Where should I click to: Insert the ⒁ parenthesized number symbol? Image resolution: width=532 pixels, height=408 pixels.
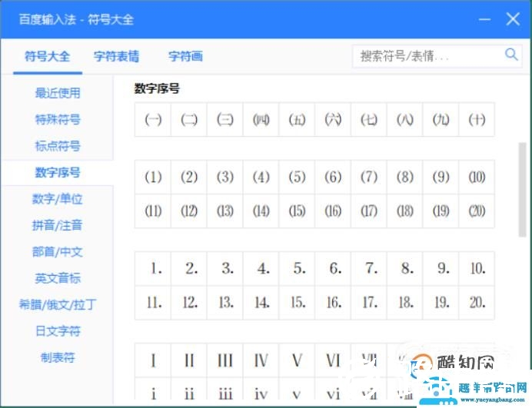pyautogui.click(x=261, y=211)
